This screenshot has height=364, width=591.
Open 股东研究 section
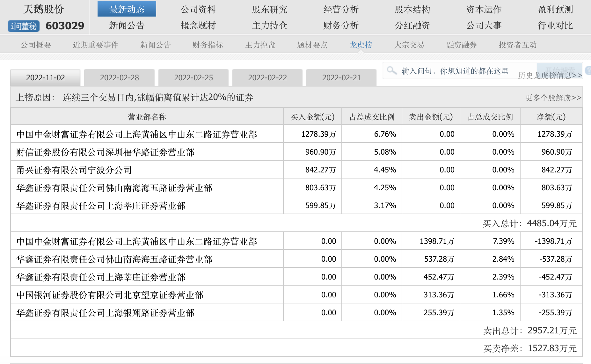click(270, 10)
